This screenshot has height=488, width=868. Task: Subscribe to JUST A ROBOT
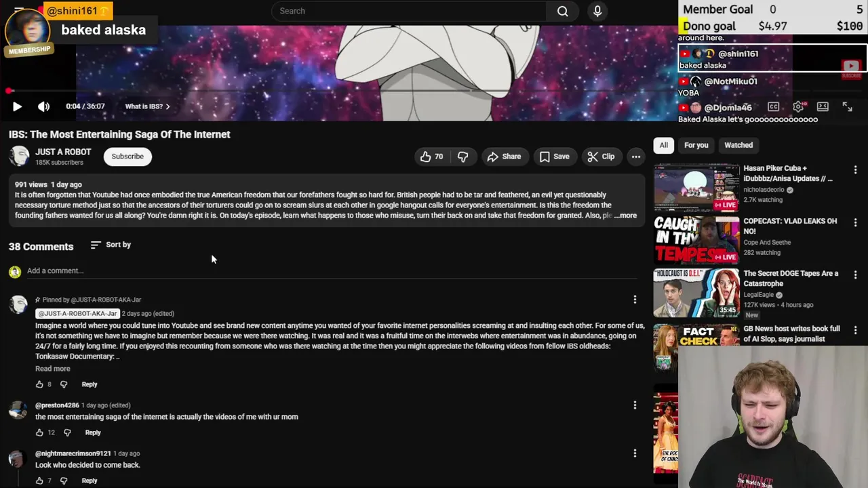pos(127,157)
